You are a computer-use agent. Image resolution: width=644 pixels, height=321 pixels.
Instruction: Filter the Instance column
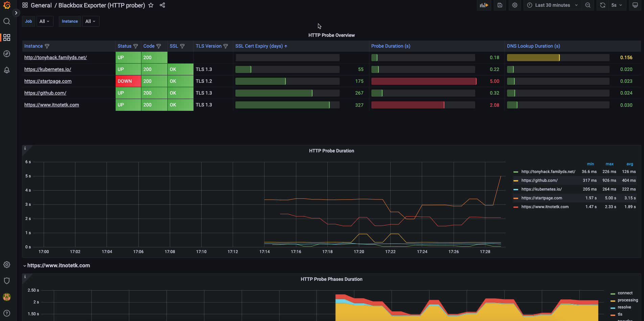47,46
